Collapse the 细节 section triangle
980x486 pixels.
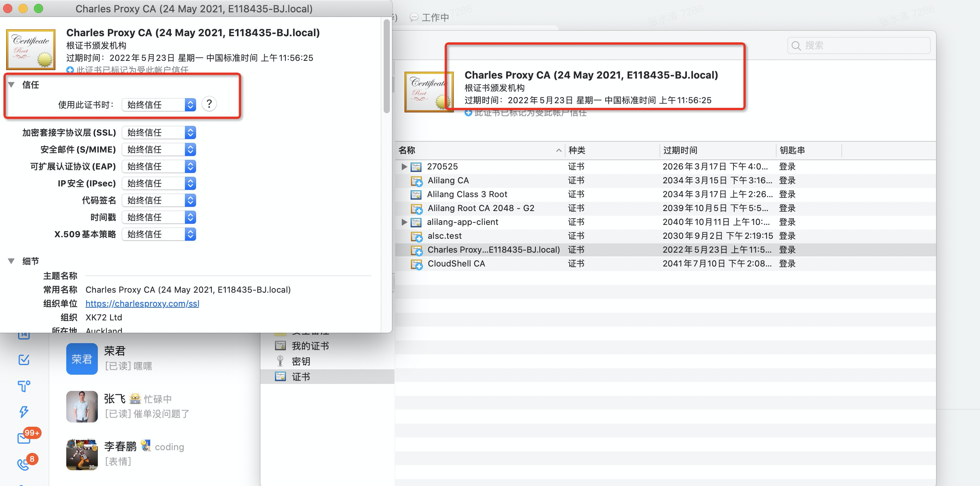pyautogui.click(x=12, y=261)
